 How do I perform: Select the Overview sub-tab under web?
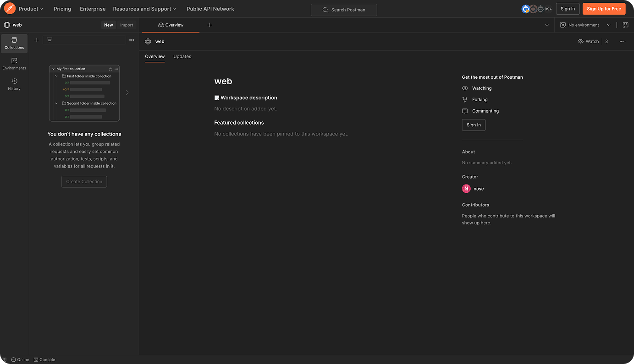(x=155, y=56)
